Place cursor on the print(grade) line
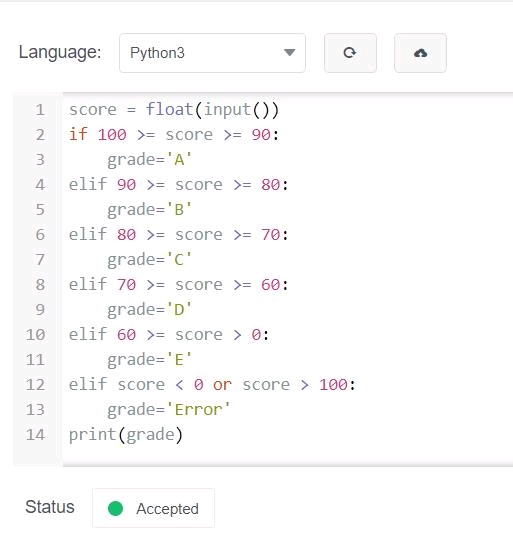This screenshot has width=513, height=536. click(x=126, y=435)
